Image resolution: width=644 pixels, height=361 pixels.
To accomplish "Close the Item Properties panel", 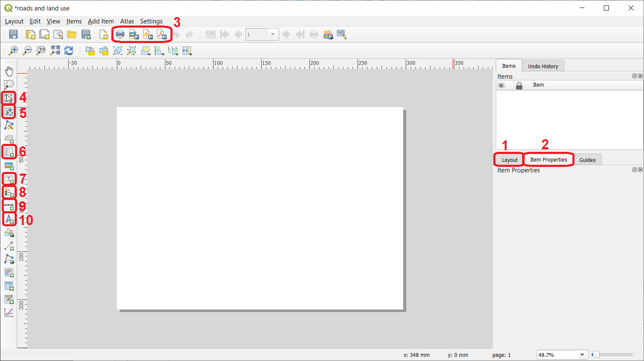I will coord(640,169).
